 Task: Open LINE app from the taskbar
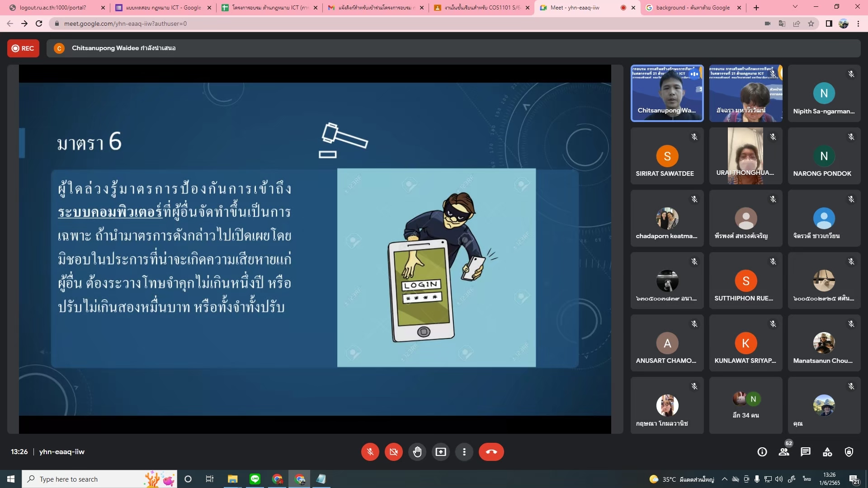tap(255, 479)
